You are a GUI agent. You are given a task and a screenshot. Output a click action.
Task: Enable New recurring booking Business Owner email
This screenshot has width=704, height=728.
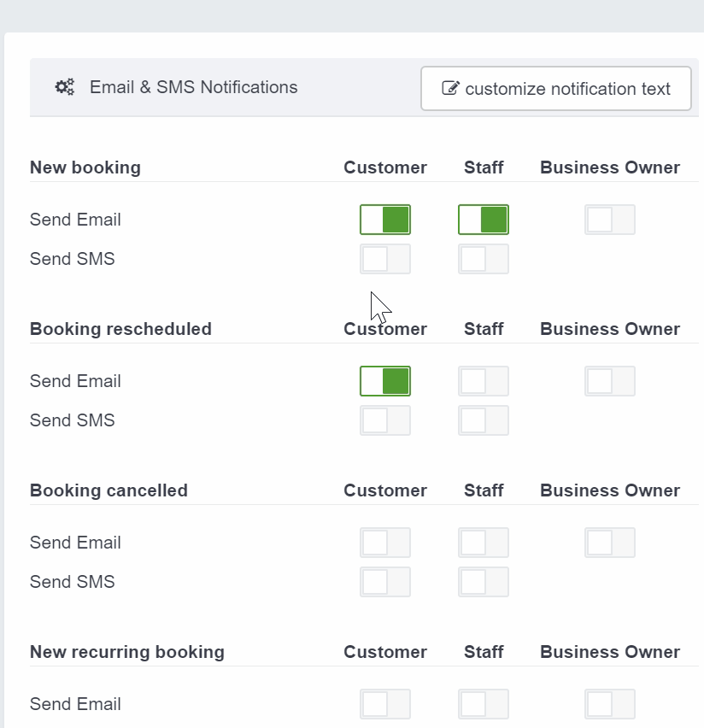point(610,704)
